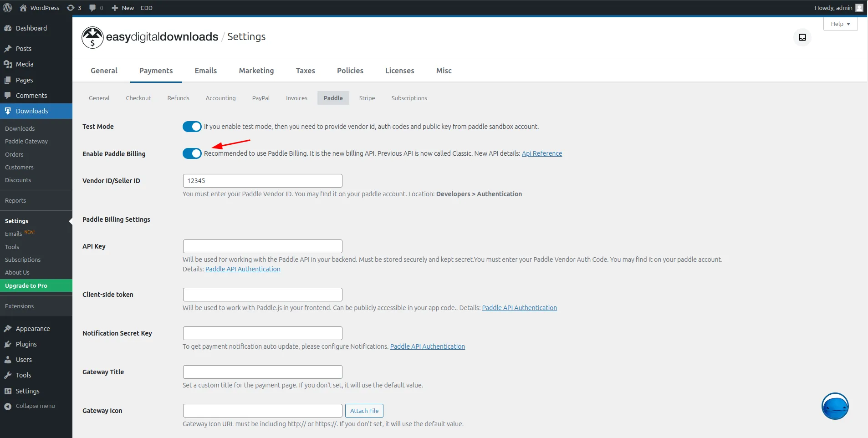The height and width of the screenshot is (438, 868).
Task: Click the Collapse menu arrow icon
Action: tap(8, 406)
